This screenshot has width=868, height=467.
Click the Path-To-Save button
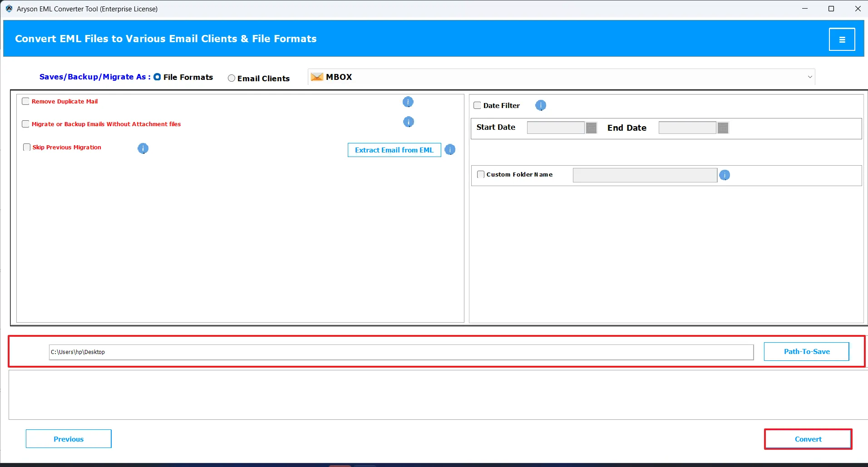click(806, 352)
